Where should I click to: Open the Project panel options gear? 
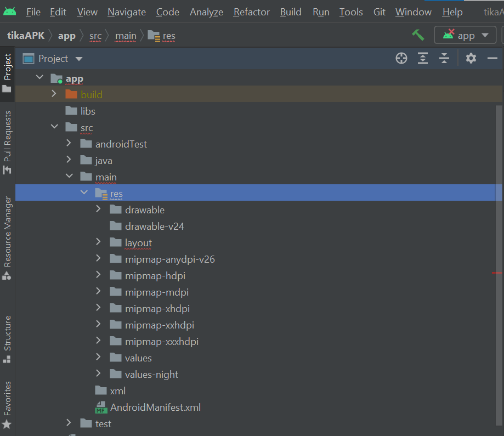coord(471,58)
